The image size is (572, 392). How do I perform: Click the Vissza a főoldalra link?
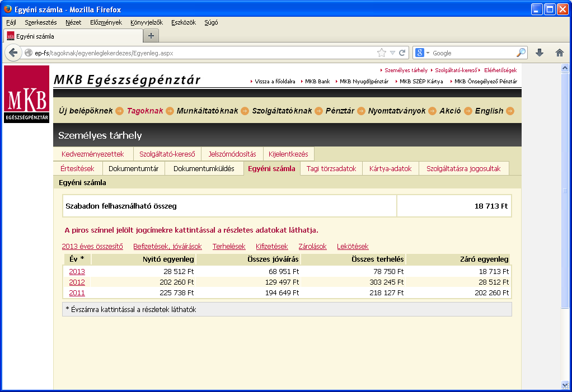tap(275, 81)
